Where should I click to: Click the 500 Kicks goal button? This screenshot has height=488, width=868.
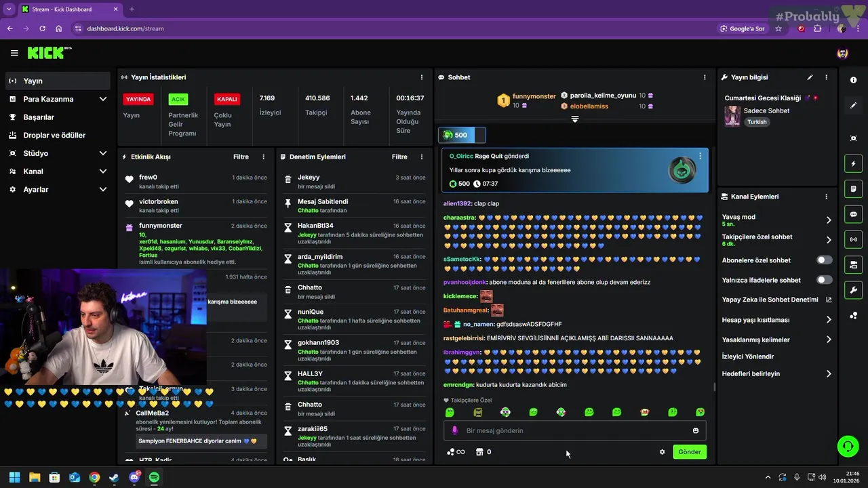point(462,135)
